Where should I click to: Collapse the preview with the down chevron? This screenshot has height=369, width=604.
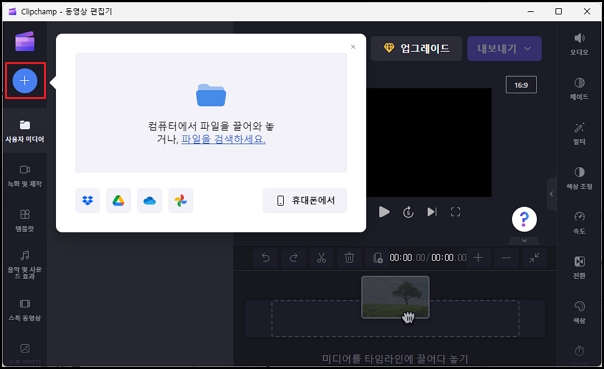pyautogui.click(x=524, y=240)
